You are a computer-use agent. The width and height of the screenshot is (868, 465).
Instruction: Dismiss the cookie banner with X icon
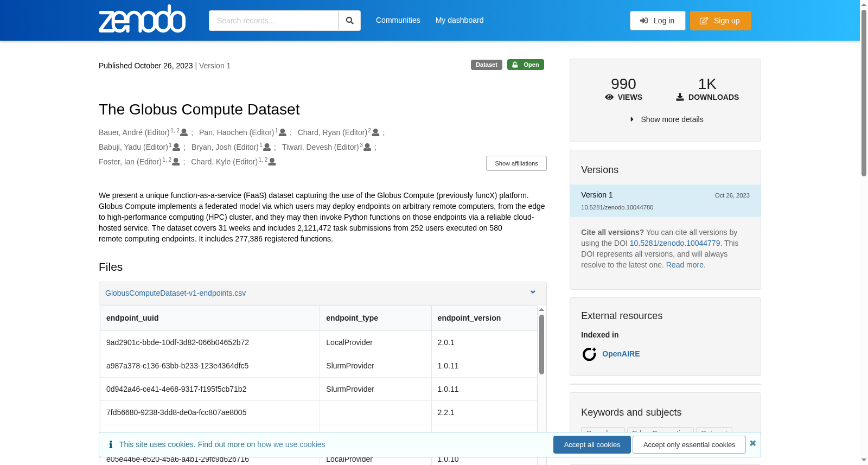(752, 443)
